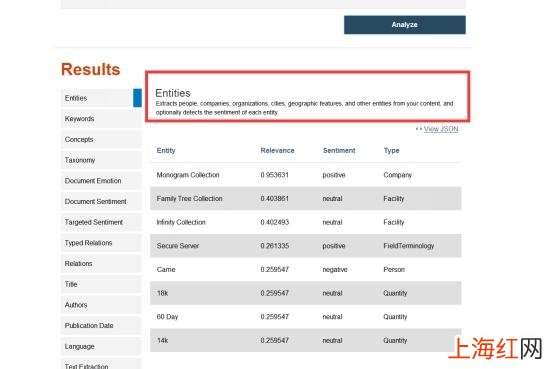Click the negative sentiment for Carrie
Image resolution: width=554 pixels, height=369 pixels.
click(335, 270)
